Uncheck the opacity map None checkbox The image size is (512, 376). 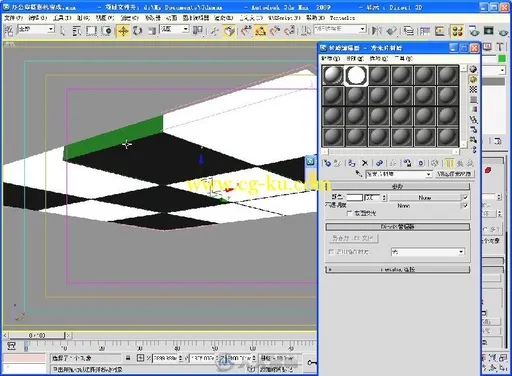[465, 205]
